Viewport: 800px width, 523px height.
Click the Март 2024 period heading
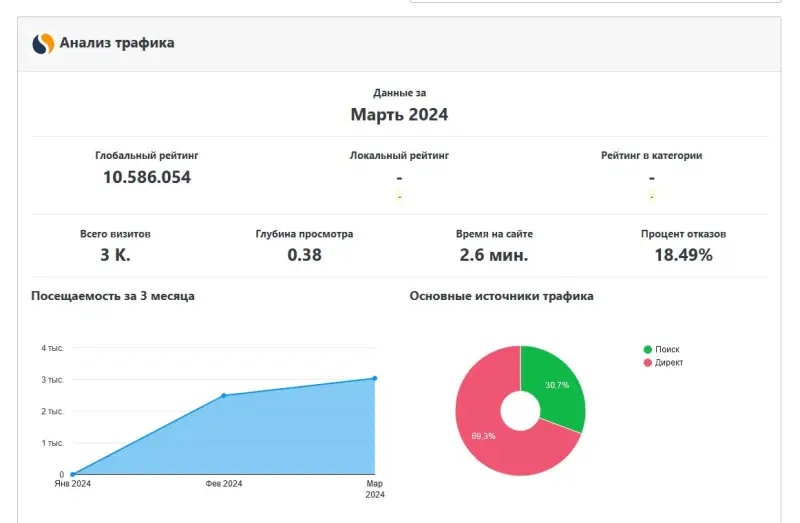(399, 114)
